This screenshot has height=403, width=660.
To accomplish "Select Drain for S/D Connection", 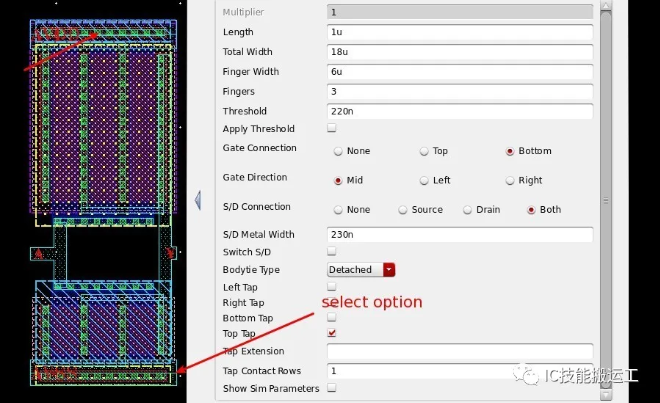I will pos(466,210).
